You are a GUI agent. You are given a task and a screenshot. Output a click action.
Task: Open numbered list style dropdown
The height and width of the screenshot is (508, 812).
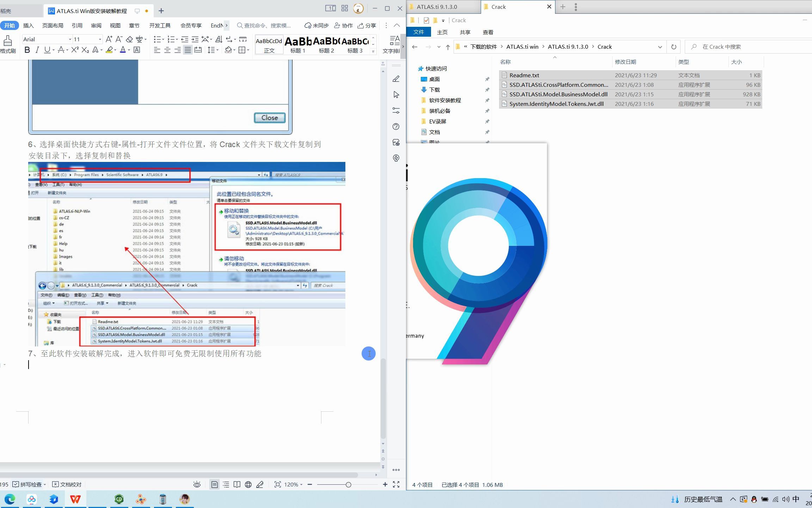(177, 40)
